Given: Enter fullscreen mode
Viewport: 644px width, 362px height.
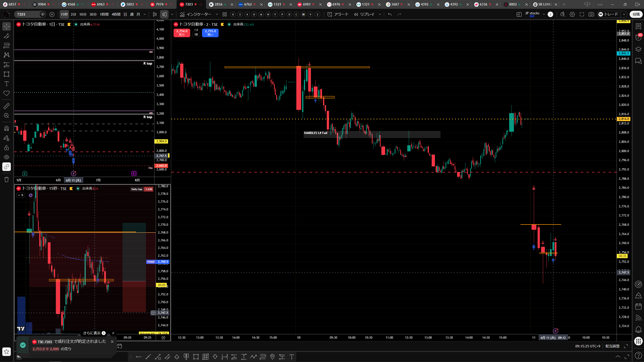Looking at the screenshot, I should pos(582,14).
